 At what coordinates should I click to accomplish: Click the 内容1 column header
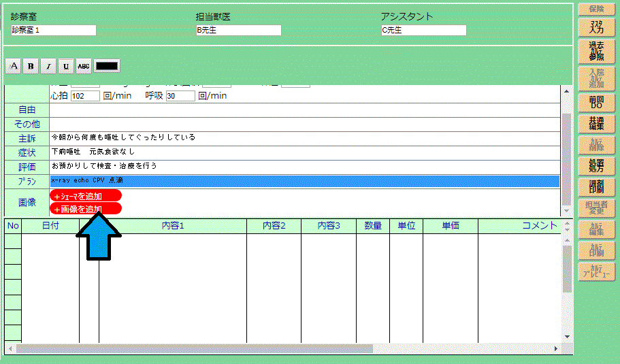(x=173, y=226)
